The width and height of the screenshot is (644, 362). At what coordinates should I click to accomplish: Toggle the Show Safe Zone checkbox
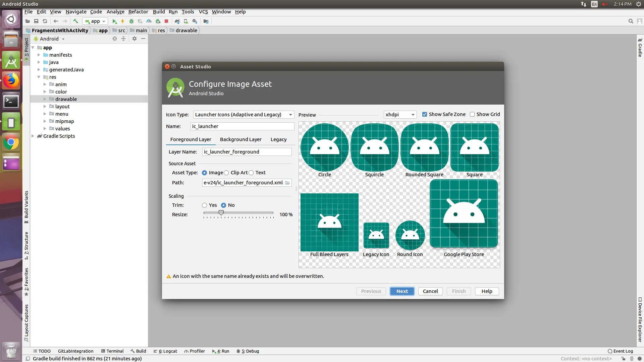(425, 114)
